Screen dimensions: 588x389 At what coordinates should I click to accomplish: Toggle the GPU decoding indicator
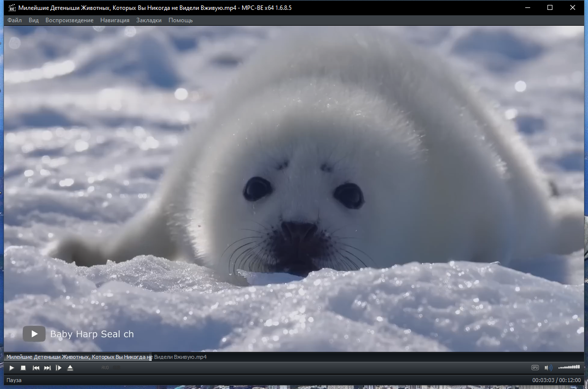[535, 368]
